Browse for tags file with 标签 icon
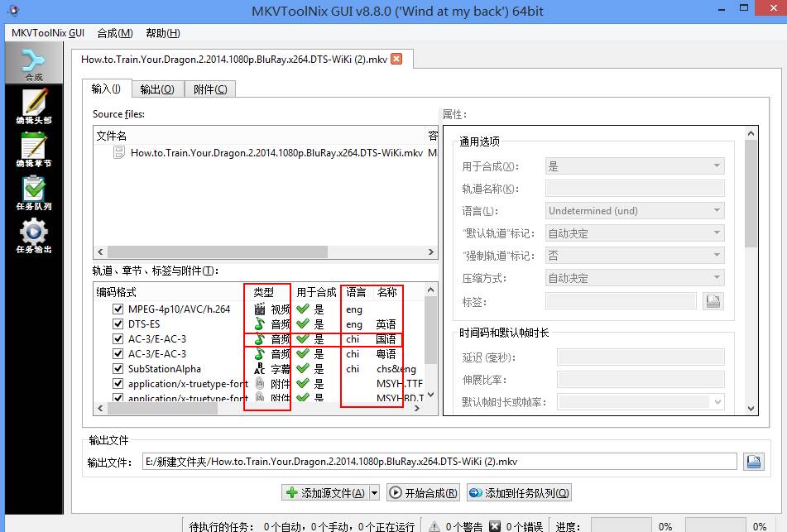 tap(713, 301)
